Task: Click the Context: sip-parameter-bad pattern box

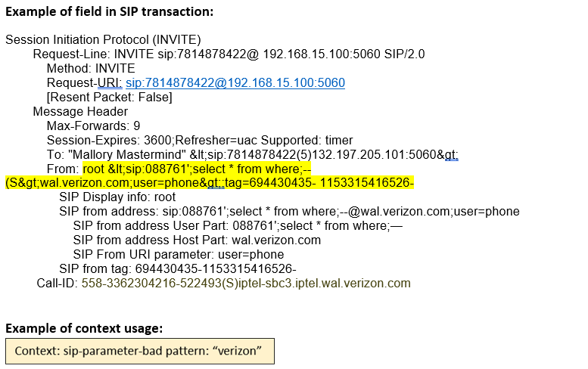Action: point(139,352)
